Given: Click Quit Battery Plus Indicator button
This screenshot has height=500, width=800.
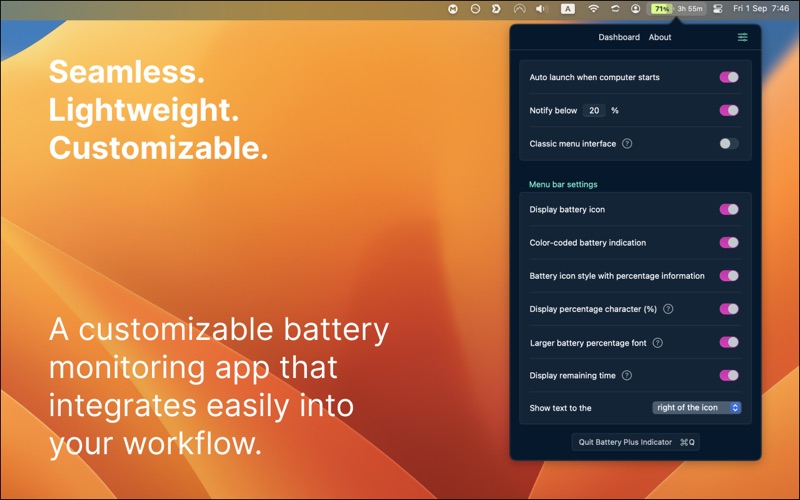Looking at the screenshot, I should tap(635, 442).
